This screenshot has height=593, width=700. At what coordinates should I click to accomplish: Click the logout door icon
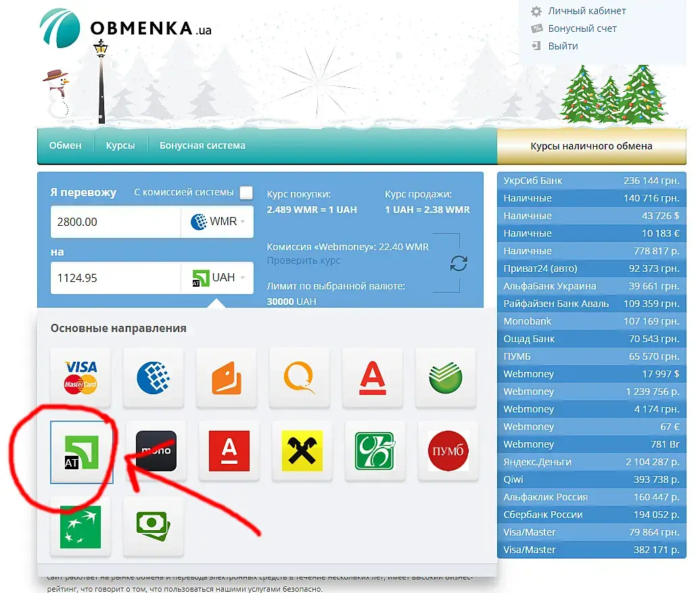pyautogui.click(x=536, y=46)
